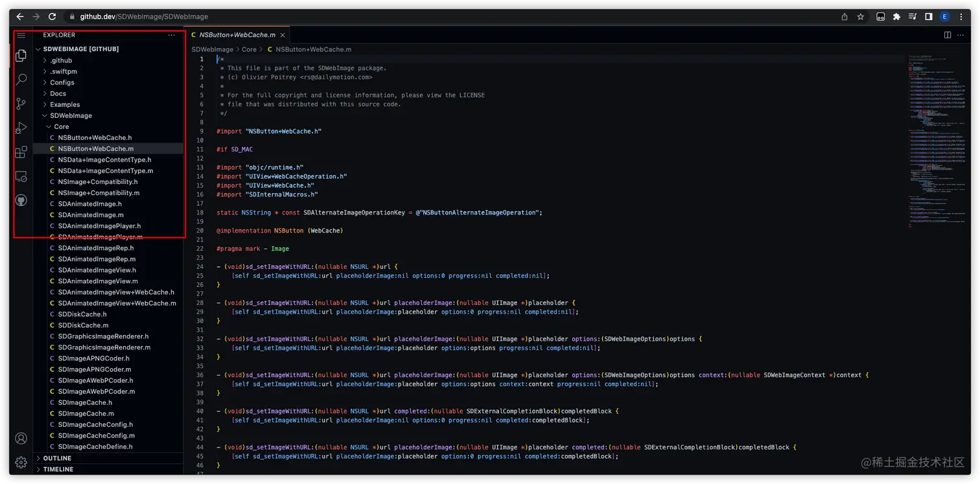Share this page from address bar
980x484 pixels.
845,17
